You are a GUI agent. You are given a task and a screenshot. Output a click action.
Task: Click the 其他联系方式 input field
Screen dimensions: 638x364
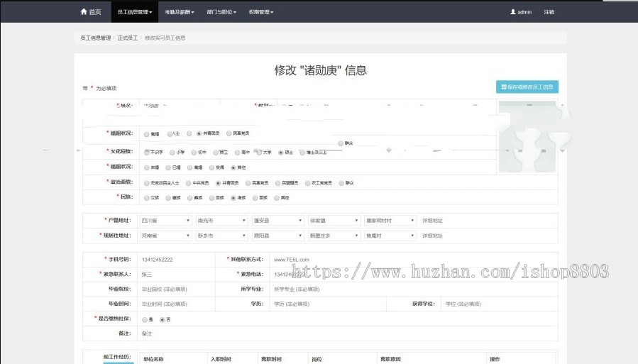click(x=413, y=260)
